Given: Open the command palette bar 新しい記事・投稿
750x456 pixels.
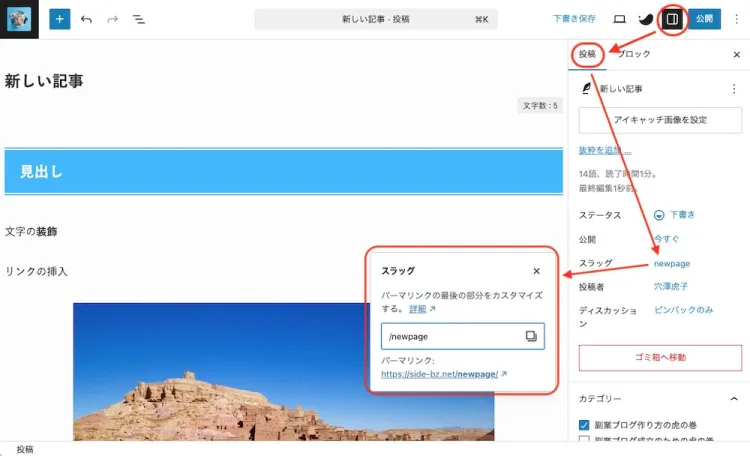Looking at the screenshot, I should point(376,19).
